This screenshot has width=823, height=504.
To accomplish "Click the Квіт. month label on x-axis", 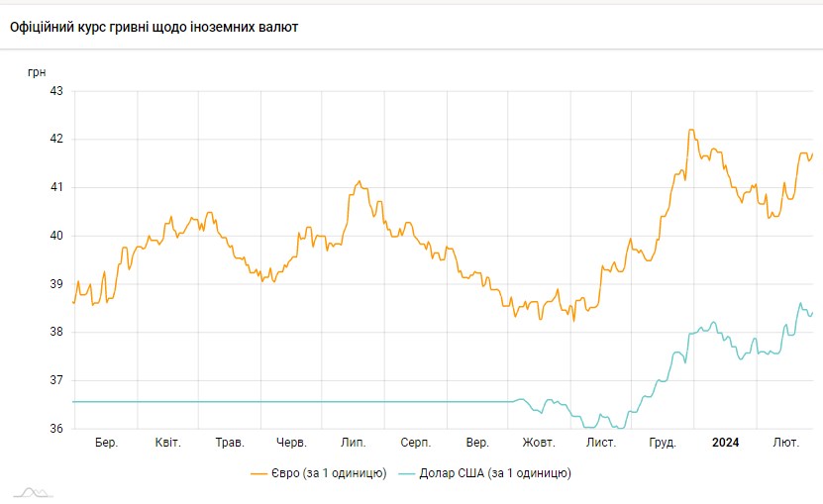I will pyautogui.click(x=167, y=443).
